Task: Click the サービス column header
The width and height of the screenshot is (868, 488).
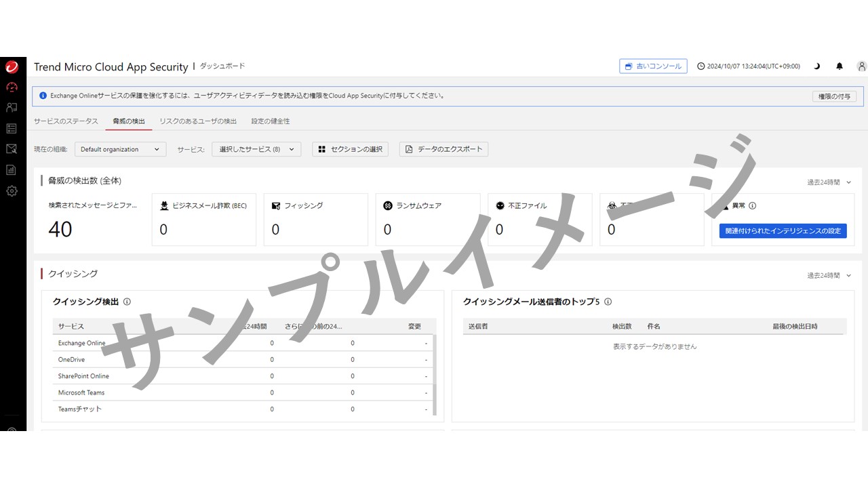Action: pos(71,327)
